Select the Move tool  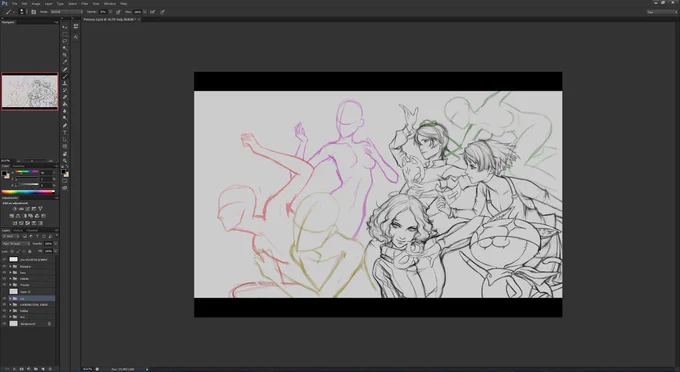point(65,27)
